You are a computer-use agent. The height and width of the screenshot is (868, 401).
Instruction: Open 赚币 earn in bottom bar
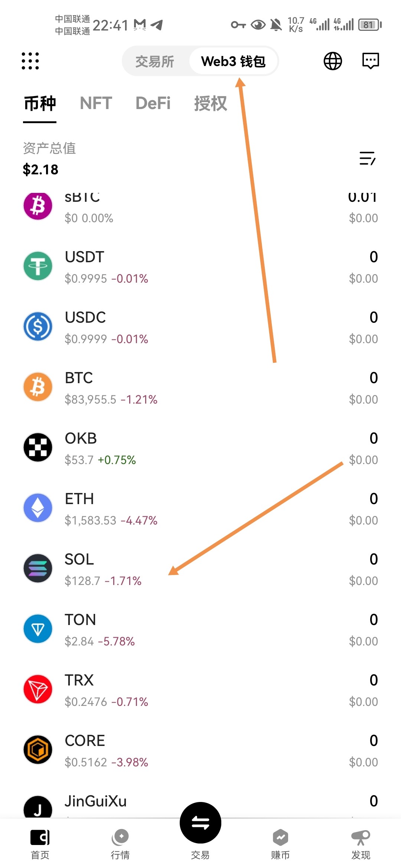click(x=280, y=843)
